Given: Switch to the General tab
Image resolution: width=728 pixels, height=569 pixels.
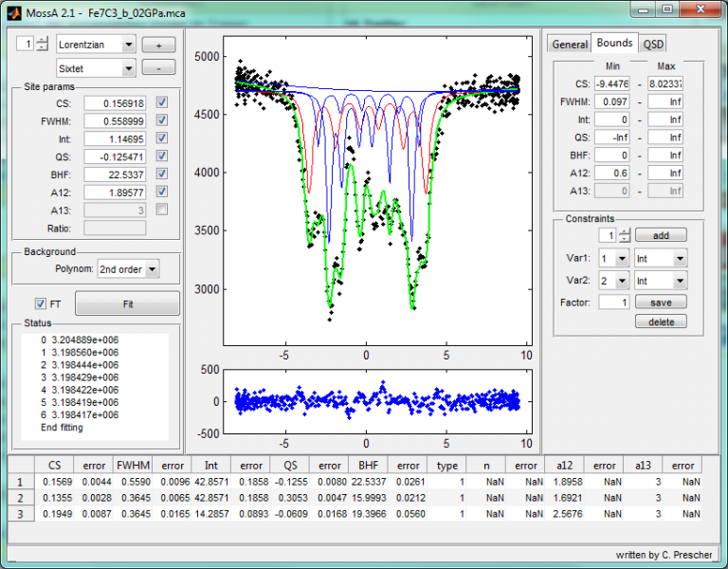Looking at the screenshot, I should click(x=570, y=44).
